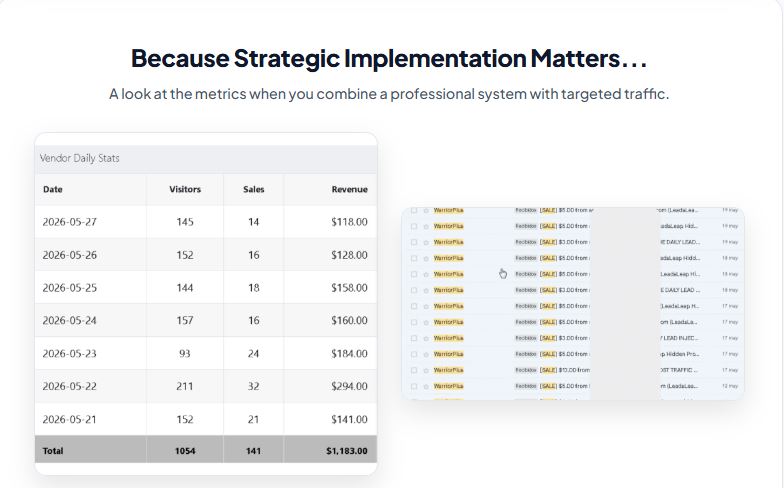784x488 pixels.
Task: Click the Because Strategic Implementation Matters heading
Action: [389, 58]
